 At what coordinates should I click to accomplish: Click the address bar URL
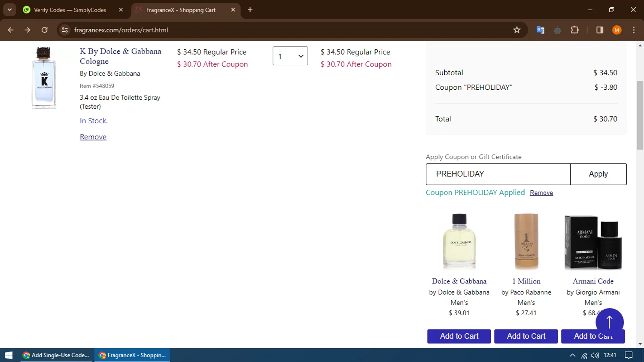(121, 30)
